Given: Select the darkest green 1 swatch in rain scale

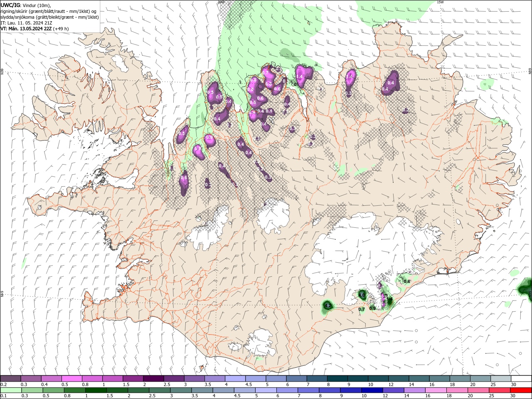Looking at the screenshot, I should tap(96, 390).
